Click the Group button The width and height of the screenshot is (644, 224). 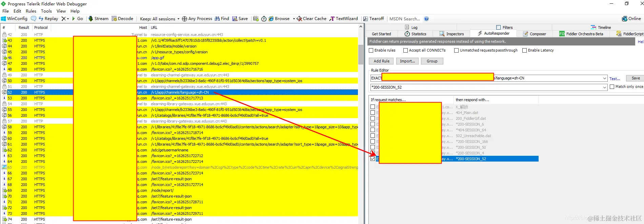432,61
